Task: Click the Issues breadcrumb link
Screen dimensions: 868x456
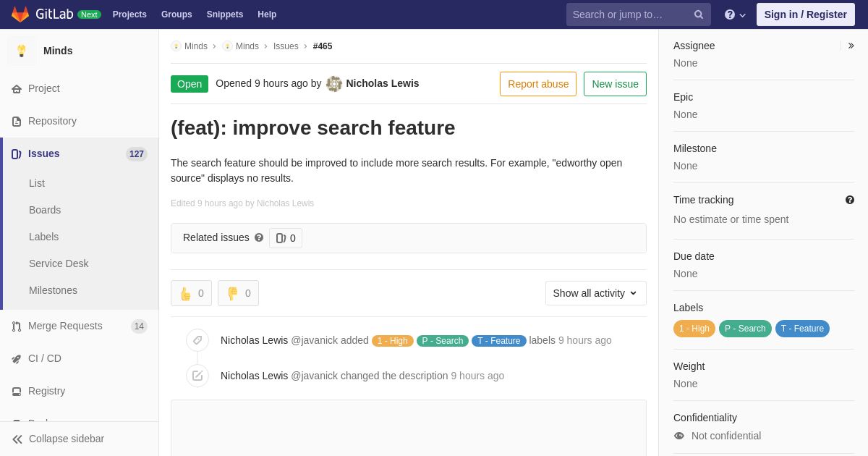Action: click(286, 46)
